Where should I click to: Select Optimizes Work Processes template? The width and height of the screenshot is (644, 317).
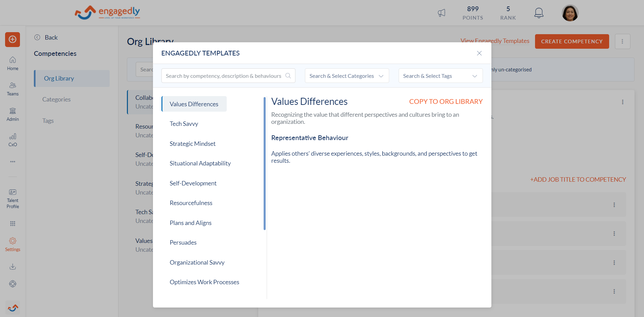(x=204, y=282)
